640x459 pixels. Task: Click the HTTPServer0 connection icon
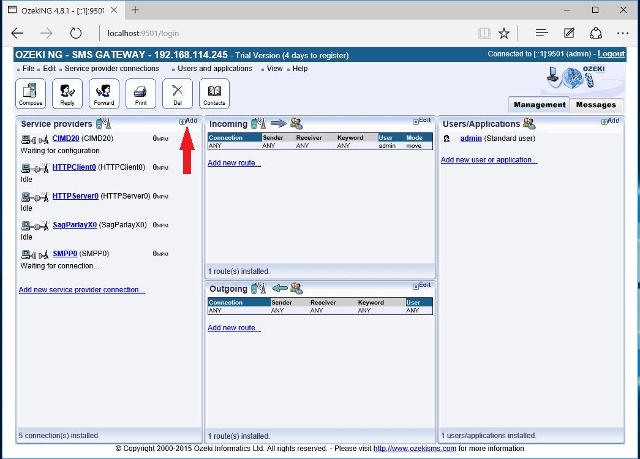pos(35,197)
